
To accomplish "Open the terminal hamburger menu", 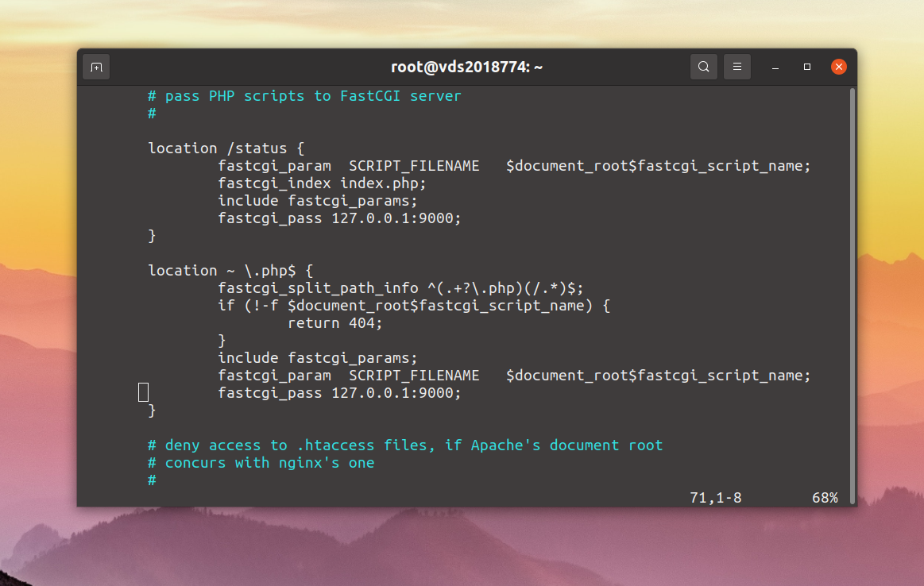I will point(737,67).
